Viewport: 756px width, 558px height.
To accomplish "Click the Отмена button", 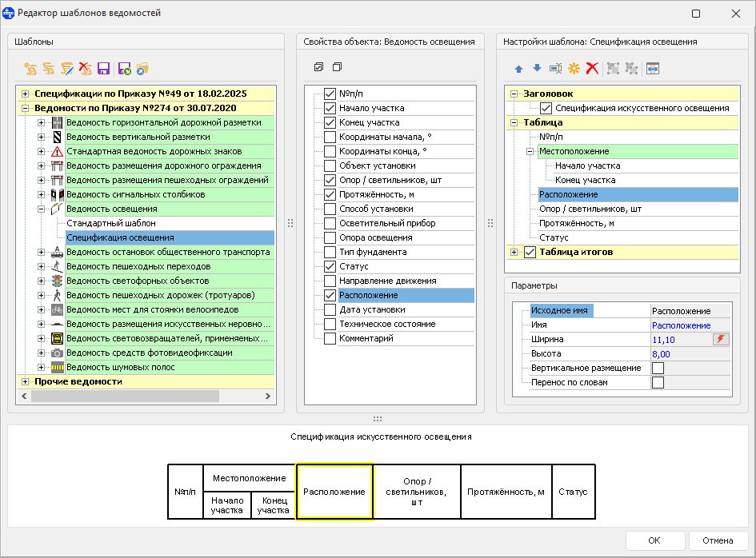I will 718,540.
